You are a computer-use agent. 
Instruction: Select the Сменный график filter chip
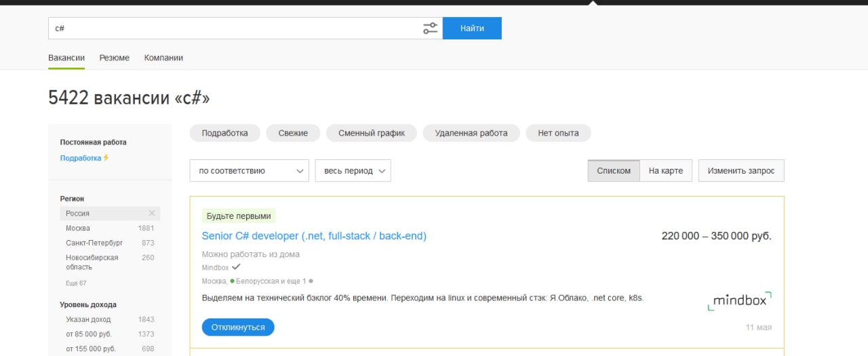point(372,133)
